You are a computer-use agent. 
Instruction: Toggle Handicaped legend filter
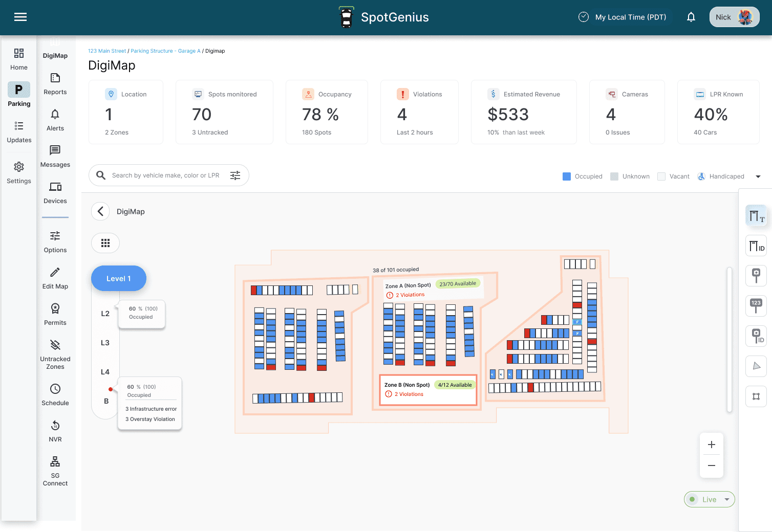(721, 176)
